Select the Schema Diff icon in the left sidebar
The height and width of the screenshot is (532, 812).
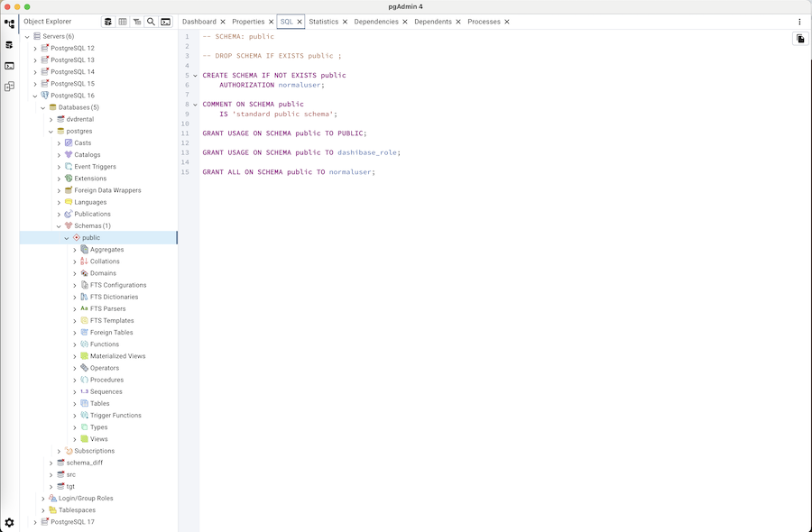coord(9,84)
